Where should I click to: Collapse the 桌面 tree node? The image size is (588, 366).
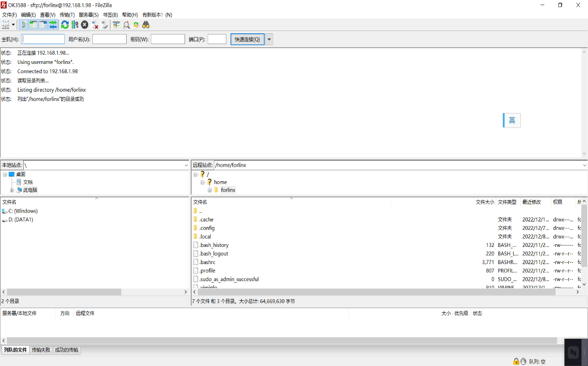click(x=5, y=174)
